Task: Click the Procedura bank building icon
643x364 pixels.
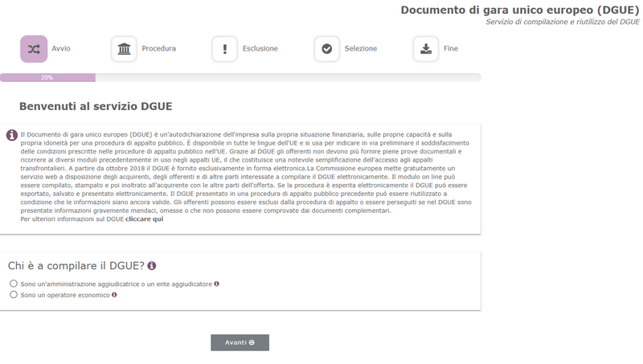Action: point(124,49)
